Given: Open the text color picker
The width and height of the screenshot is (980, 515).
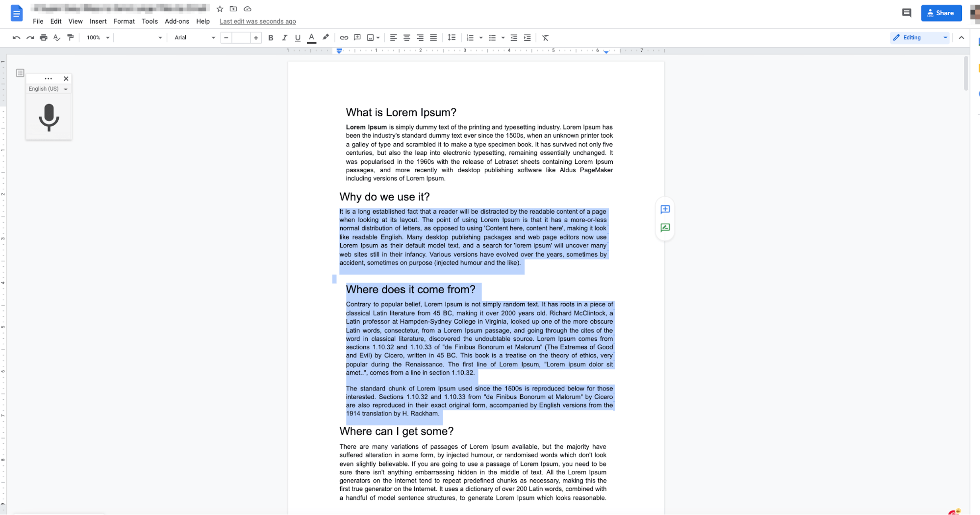Looking at the screenshot, I should 311,37.
